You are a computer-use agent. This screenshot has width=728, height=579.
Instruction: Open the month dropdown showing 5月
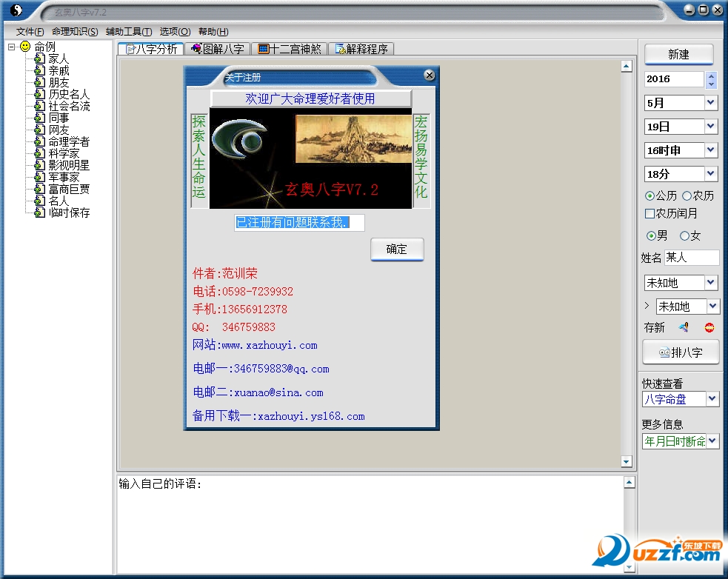[711, 103]
